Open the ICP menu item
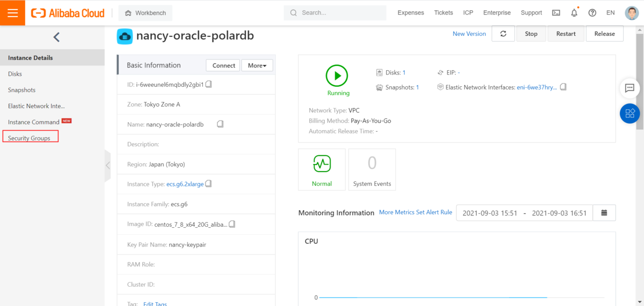The width and height of the screenshot is (644, 306). (468, 13)
